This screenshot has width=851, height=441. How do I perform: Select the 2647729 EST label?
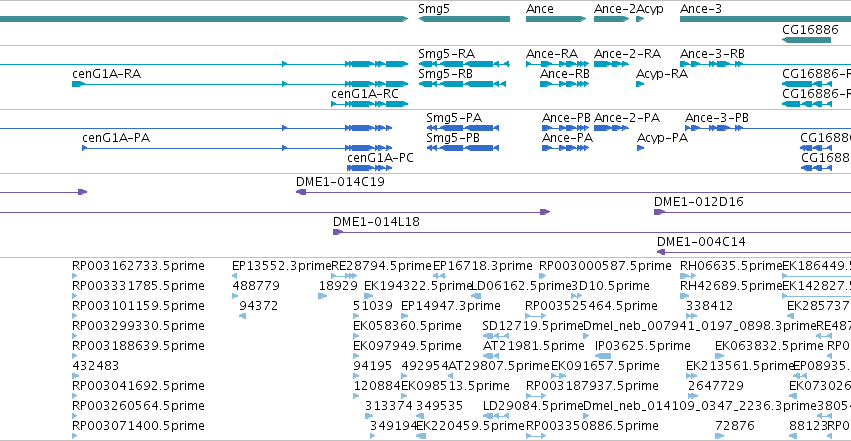point(715,386)
